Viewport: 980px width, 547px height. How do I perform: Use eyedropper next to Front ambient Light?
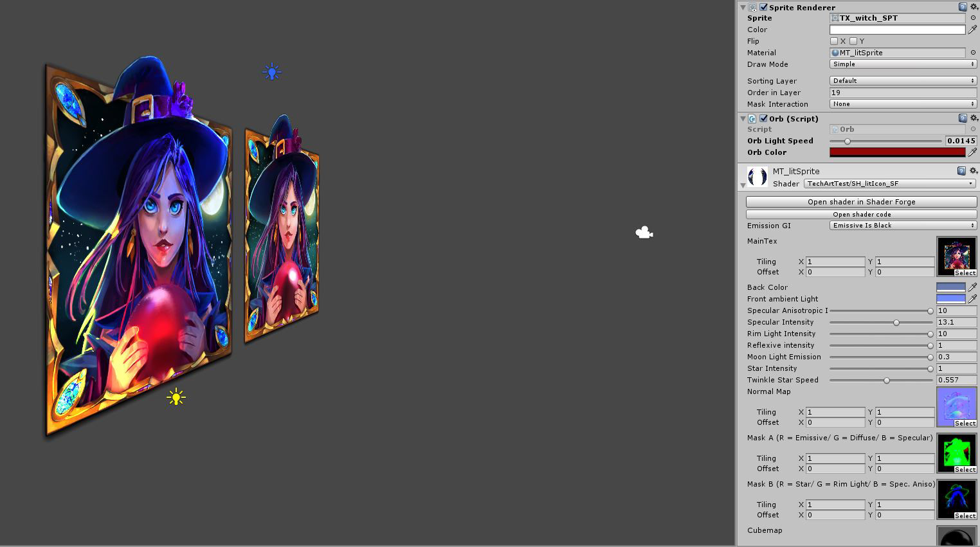click(x=973, y=299)
